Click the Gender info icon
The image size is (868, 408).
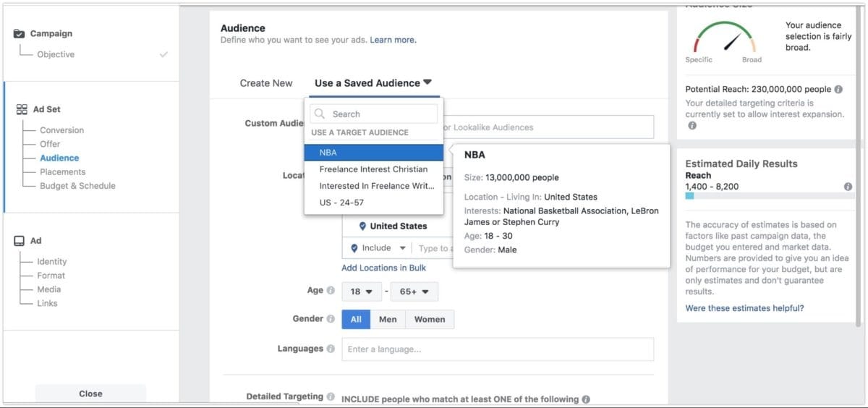pyautogui.click(x=331, y=318)
